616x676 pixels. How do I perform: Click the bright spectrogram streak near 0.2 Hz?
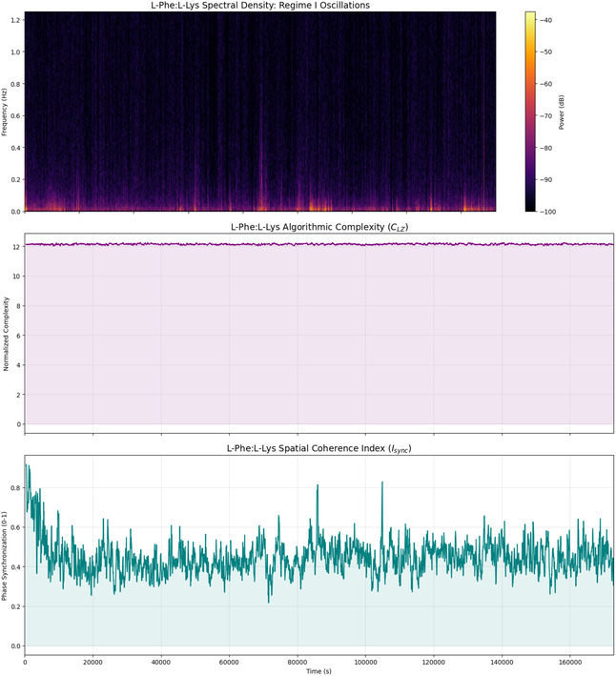click(x=261, y=181)
